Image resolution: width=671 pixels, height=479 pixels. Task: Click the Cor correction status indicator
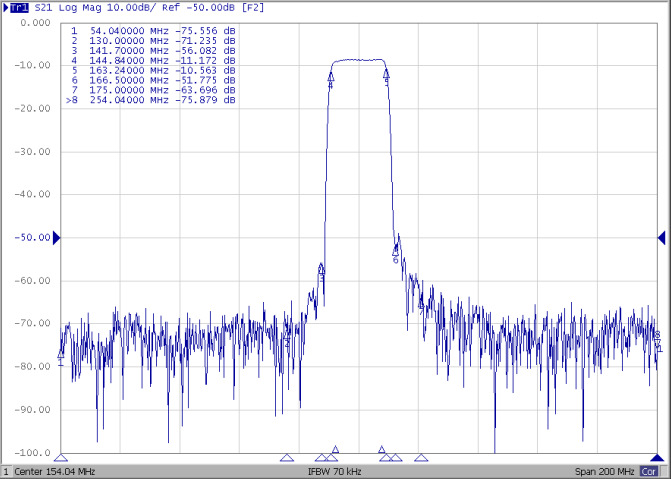click(x=649, y=471)
